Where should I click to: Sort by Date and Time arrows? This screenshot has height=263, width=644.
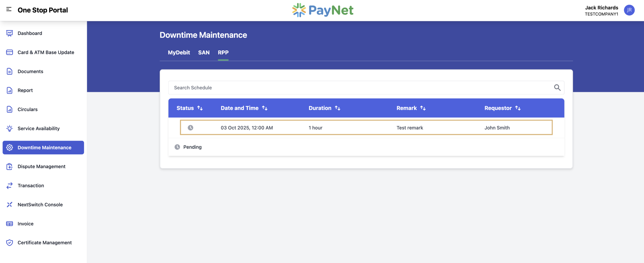(265, 108)
